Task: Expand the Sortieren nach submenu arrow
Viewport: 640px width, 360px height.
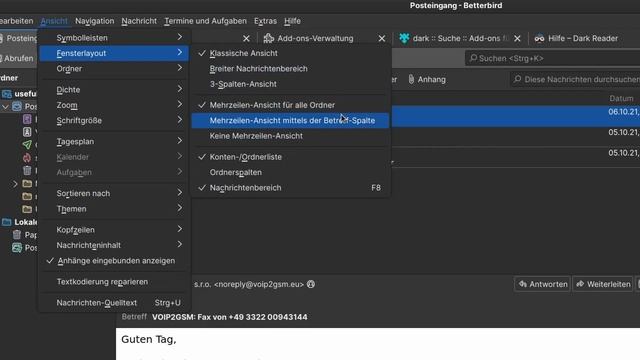Action: pos(180,193)
